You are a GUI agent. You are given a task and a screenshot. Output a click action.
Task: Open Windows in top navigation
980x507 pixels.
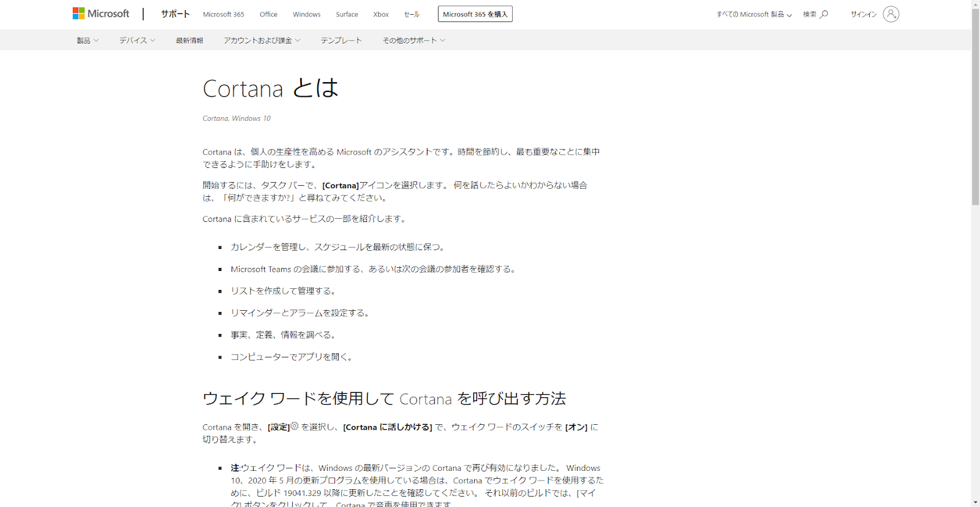coord(306,14)
